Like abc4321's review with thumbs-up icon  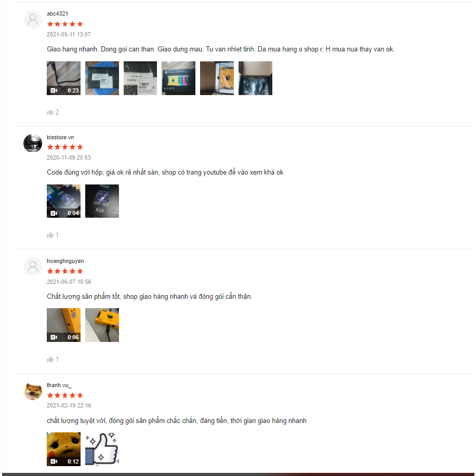coord(50,112)
